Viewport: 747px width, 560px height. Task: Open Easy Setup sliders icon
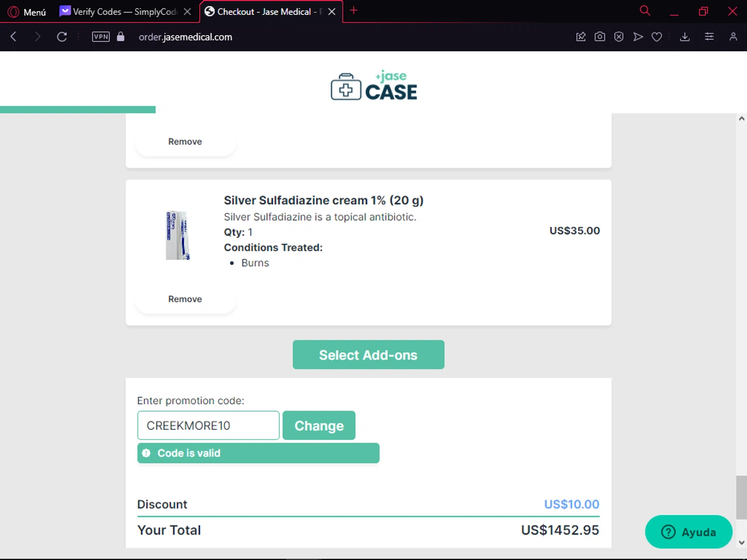709,36
